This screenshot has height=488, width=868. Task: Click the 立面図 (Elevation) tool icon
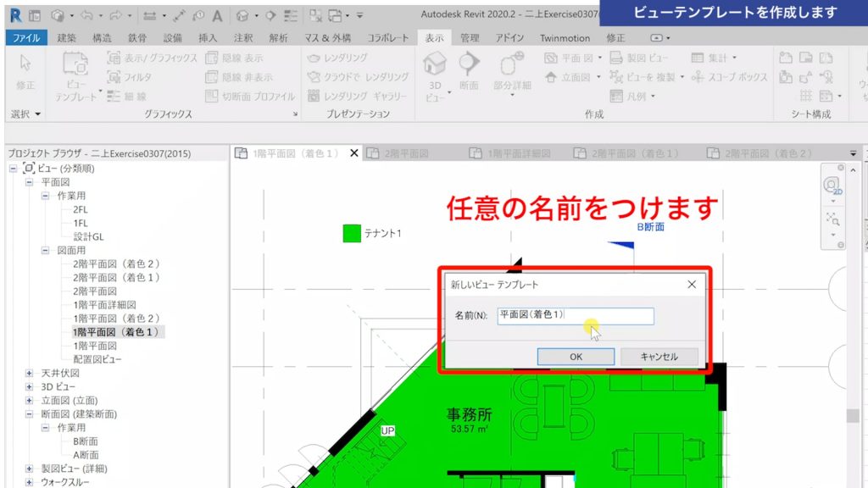pyautogui.click(x=551, y=76)
